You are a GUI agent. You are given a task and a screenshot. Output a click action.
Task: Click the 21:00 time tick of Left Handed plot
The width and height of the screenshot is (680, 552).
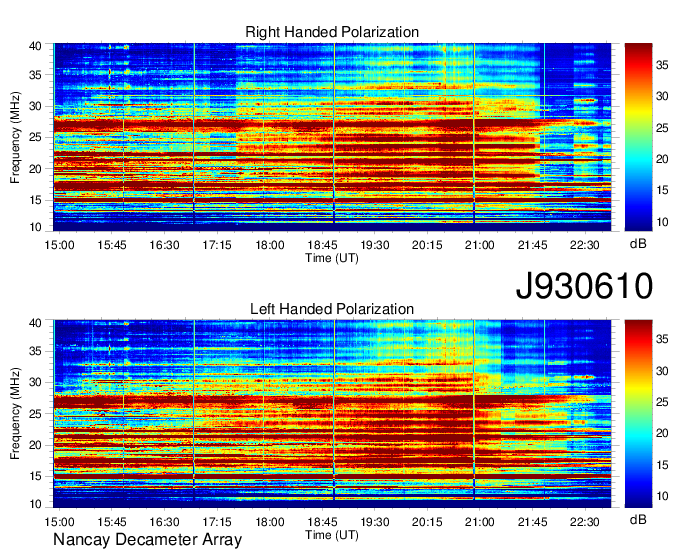coord(480,522)
